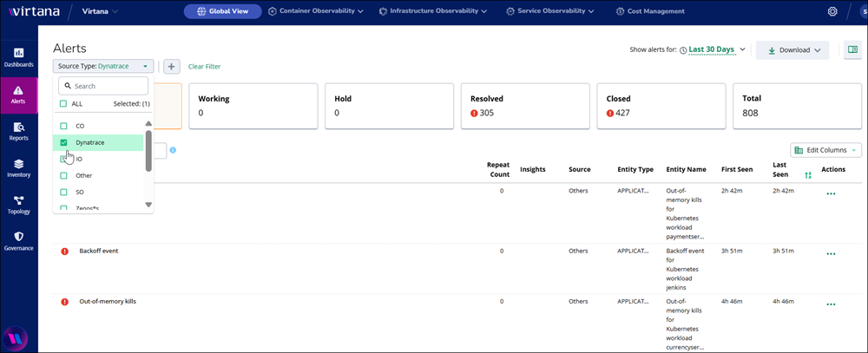Open actions menu for Backoff event row
This screenshot has width=868, height=353.
831,254
